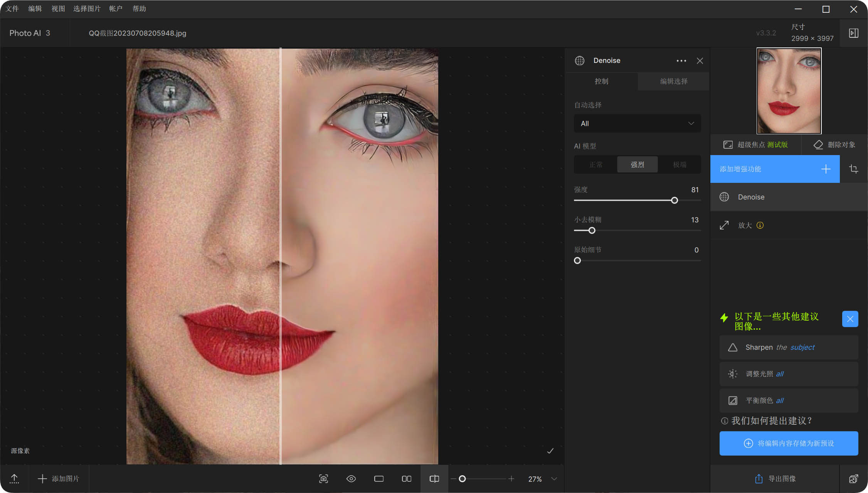Click the plus icon on 添加增强功能
The image size is (868, 493).
(x=826, y=169)
